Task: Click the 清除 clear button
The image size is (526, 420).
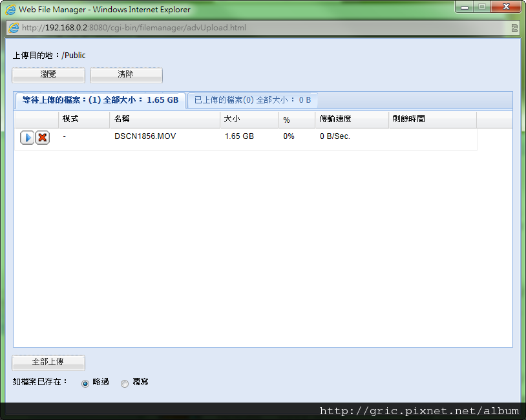Action: (x=126, y=75)
